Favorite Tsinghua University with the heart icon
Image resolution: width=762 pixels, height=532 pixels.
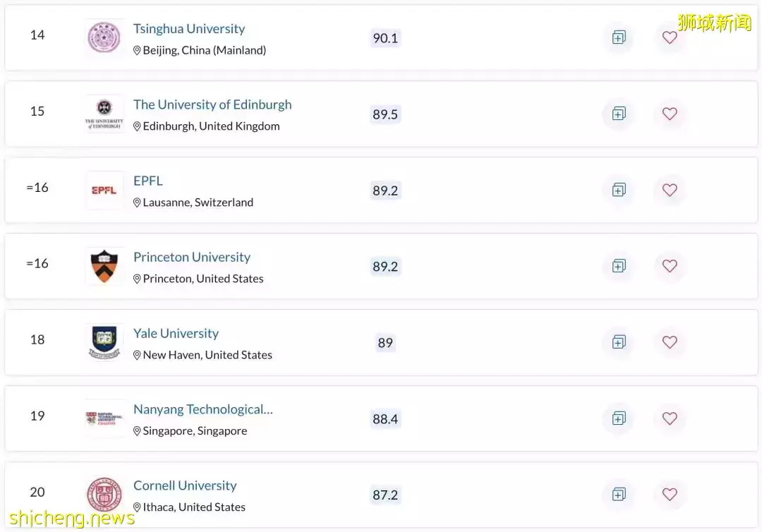click(670, 37)
